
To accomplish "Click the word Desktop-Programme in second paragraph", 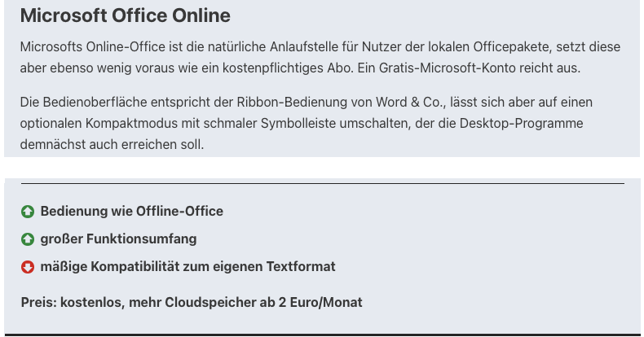I will click(x=521, y=124).
